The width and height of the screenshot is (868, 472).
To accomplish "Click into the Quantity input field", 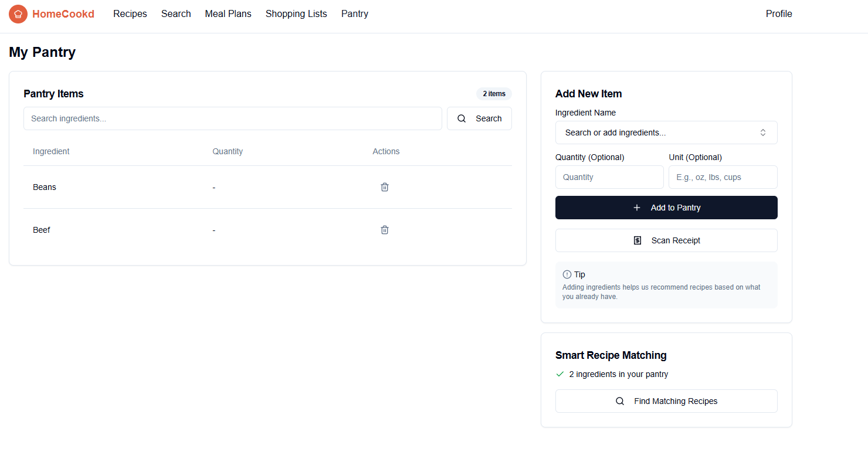I will click(609, 177).
